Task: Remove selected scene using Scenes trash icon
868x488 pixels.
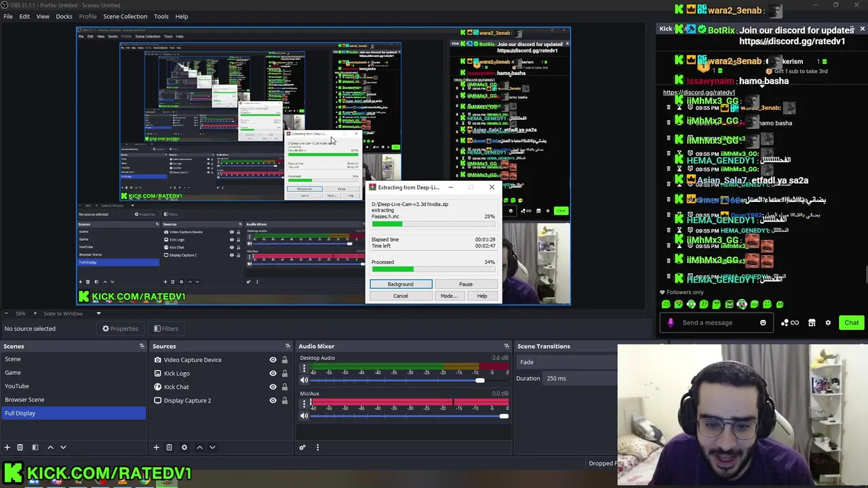Action: pyautogui.click(x=20, y=447)
